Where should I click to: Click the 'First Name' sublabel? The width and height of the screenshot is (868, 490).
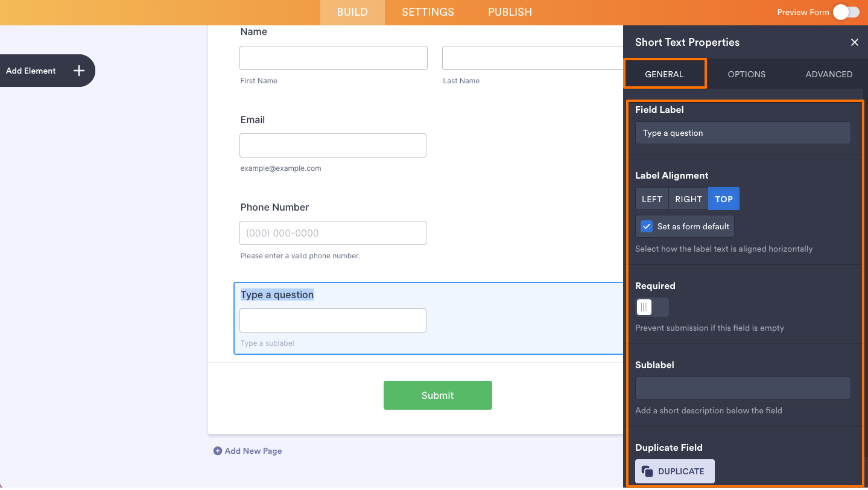[259, 81]
